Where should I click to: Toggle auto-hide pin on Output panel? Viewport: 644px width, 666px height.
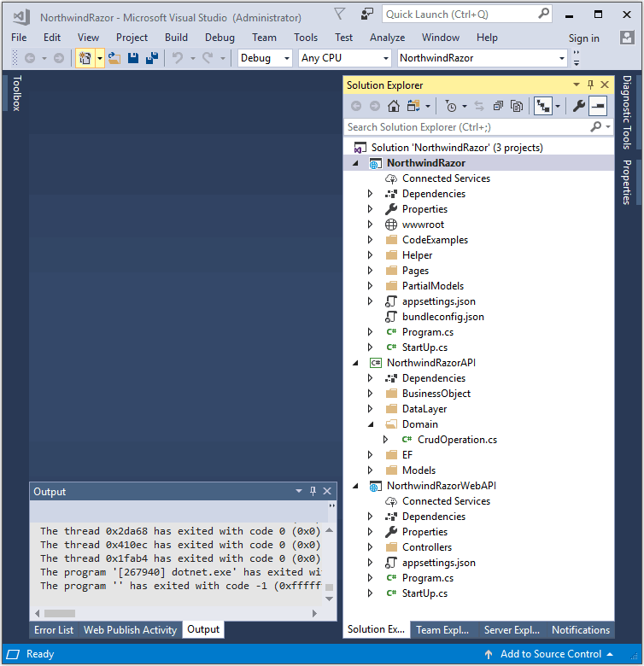[x=313, y=491]
